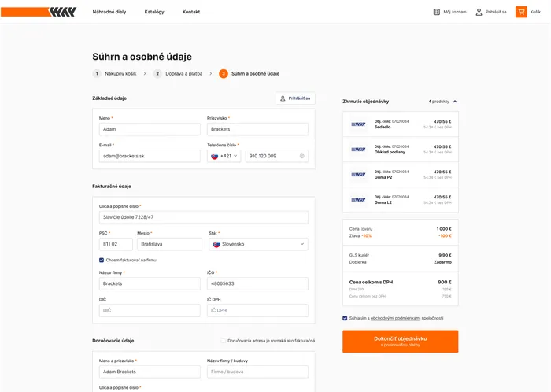Toggle Chcem fakturovať na firmu checkbox
551x392 pixels.
pyautogui.click(x=102, y=260)
